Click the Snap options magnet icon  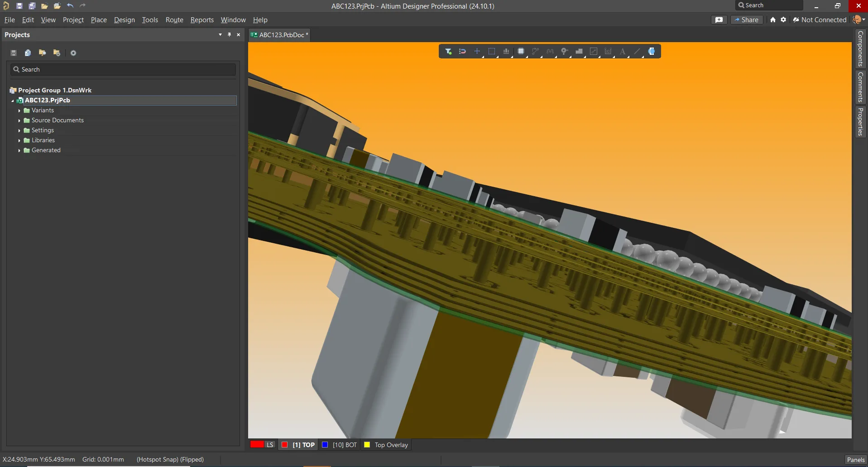pyautogui.click(x=462, y=51)
